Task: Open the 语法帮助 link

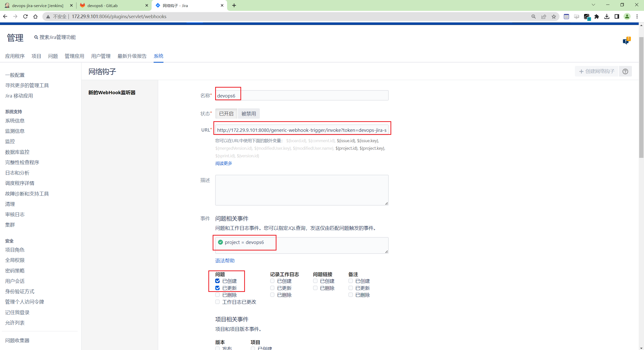Action: [x=225, y=261]
